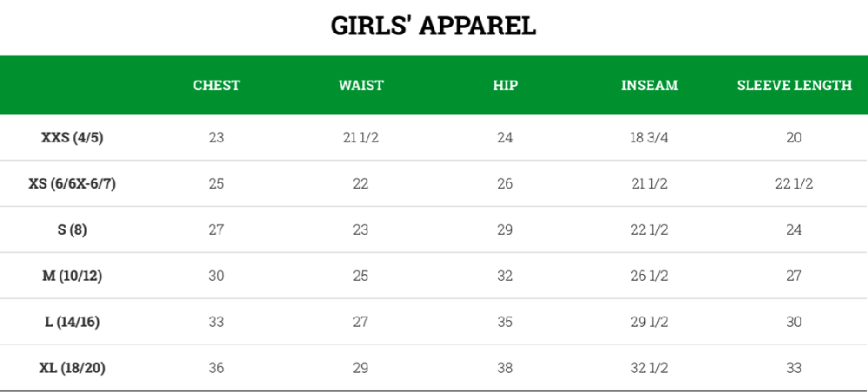This screenshot has width=868, height=392.
Task: Click the INSEAM column header
Action: tap(649, 86)
